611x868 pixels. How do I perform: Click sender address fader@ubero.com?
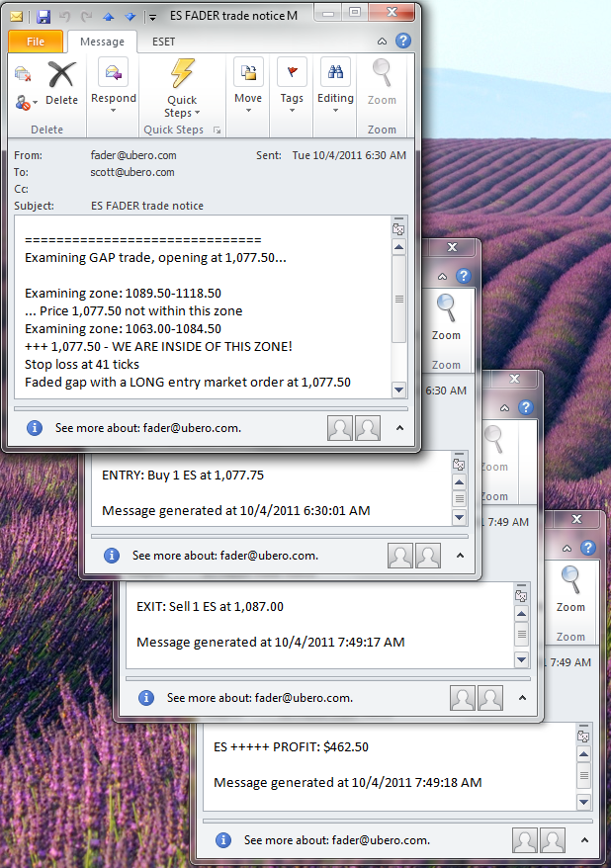click(x=133, y=155)
